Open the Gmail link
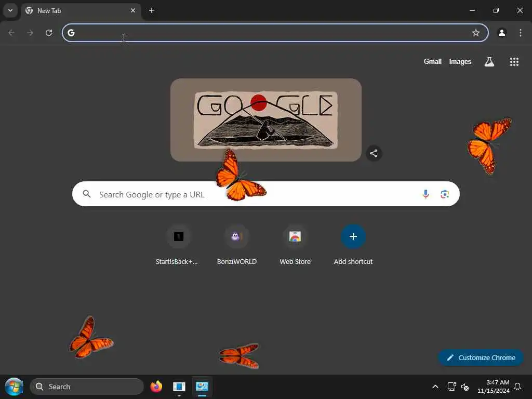The width and height of the screenshot is (532, 399). pyautogui.click(x=433, y=61)
